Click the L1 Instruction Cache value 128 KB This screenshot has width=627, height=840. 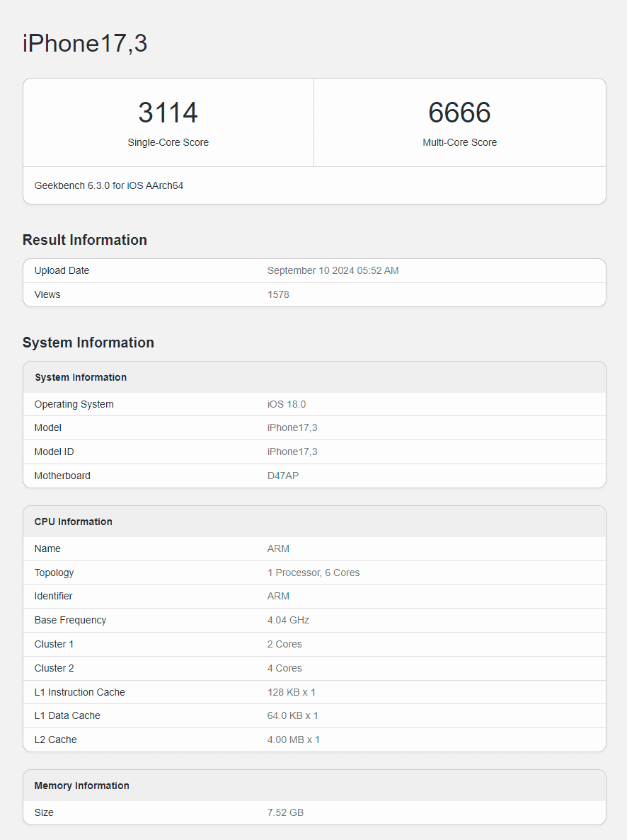(291, 692)
